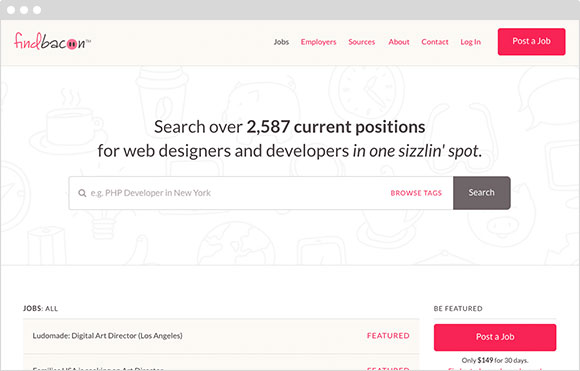Go to the Sources page
Viewport: 580px width, 371px height.
point(361,42)
